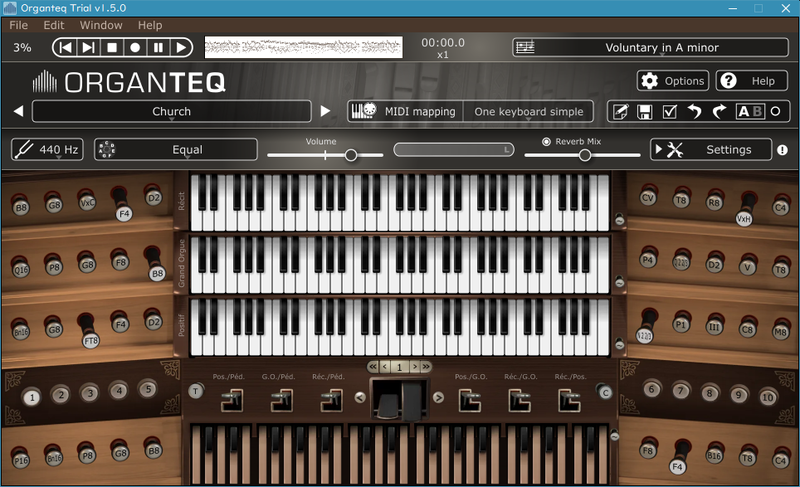
Task: Select combination piston 3
Action: pyautogui.click(x=90, y=393)
